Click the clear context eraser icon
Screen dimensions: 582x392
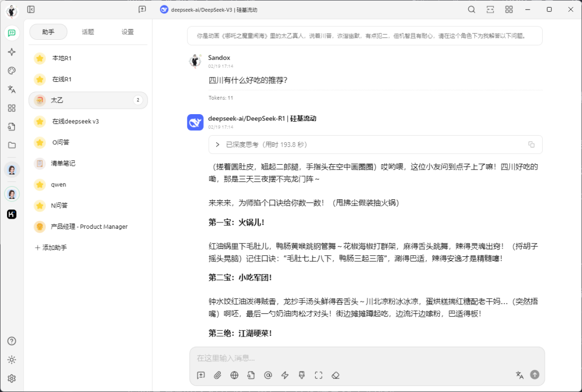pos(336,375)
